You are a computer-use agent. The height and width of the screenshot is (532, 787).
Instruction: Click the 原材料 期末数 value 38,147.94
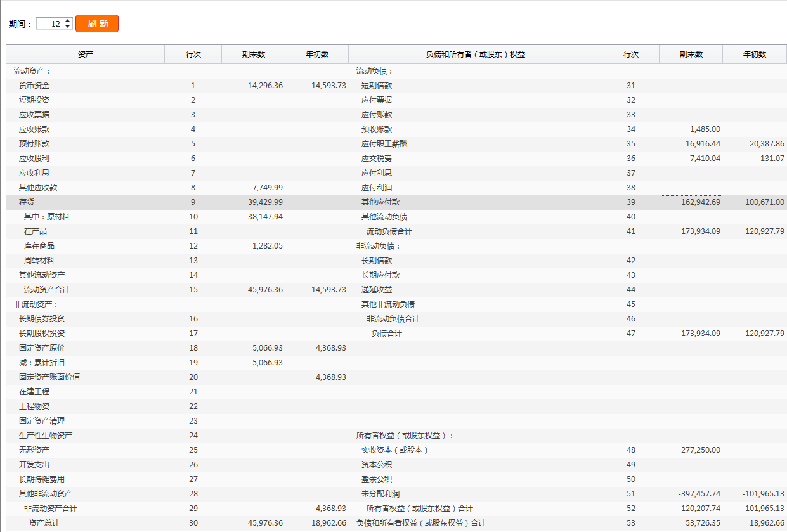[267, 217]
